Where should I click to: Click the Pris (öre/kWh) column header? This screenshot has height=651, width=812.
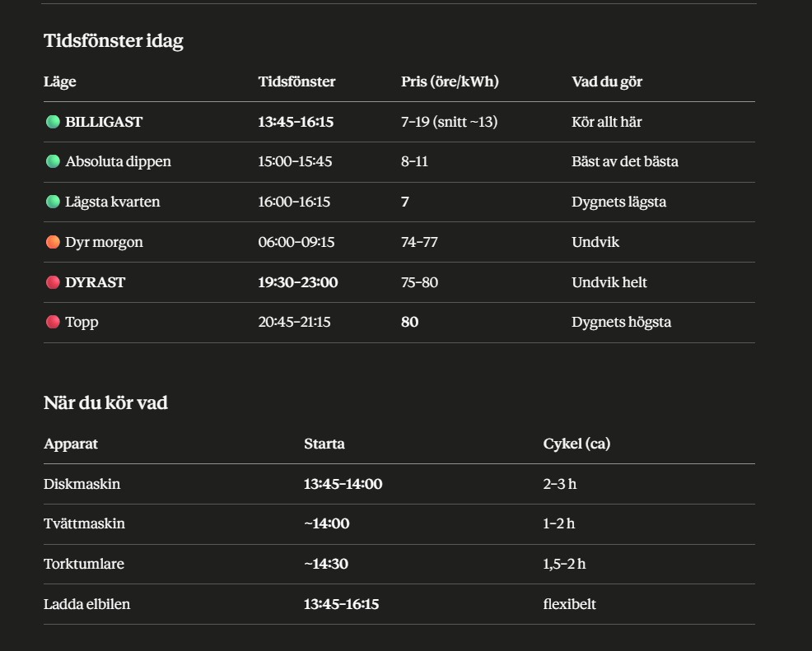(x=450, y=81)
